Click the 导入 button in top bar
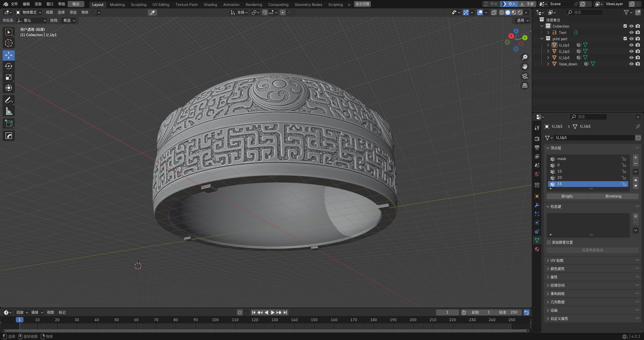The image size is (644, 340). pos(509,4)
